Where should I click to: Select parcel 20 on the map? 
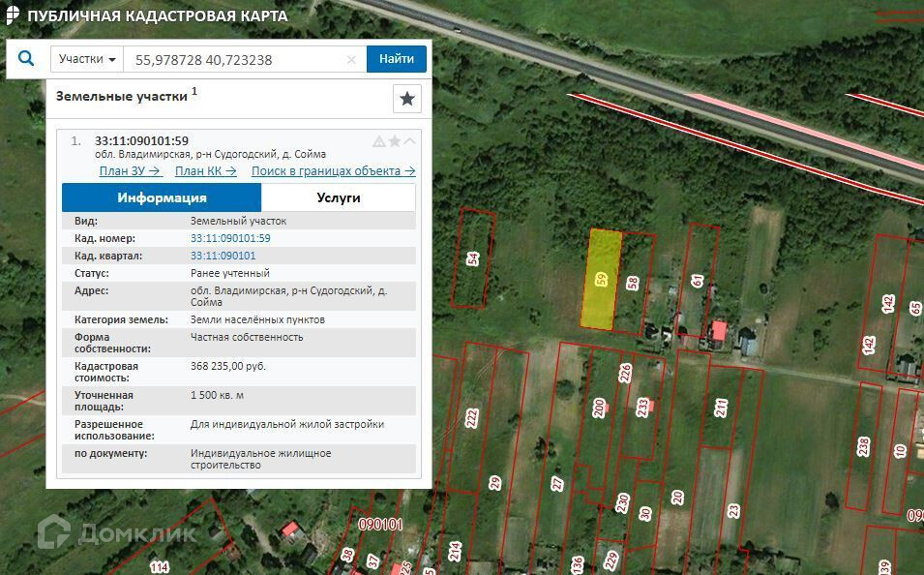(677, 498)
